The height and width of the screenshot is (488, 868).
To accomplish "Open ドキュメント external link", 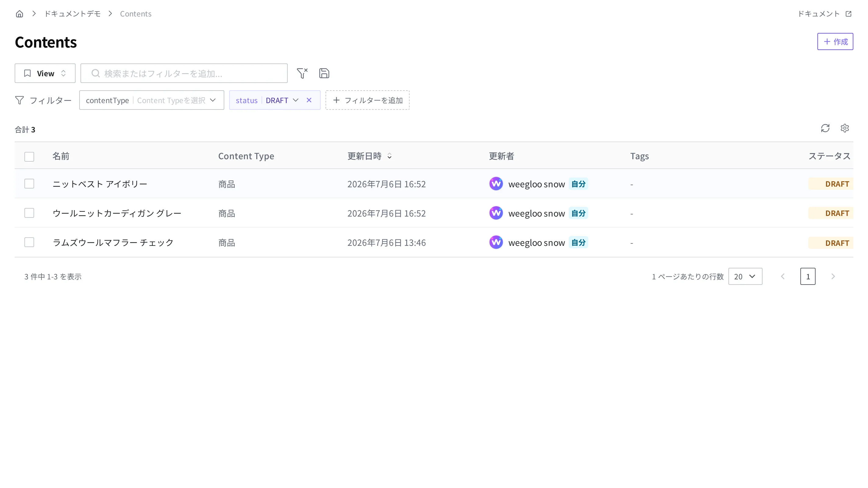I will (824, 14).
